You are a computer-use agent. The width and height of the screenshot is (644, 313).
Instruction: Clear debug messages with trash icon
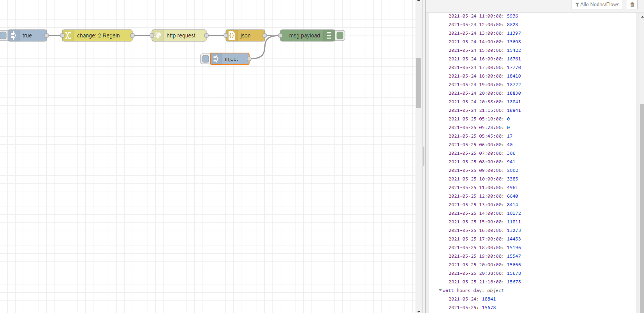click(x=632, y=5)
